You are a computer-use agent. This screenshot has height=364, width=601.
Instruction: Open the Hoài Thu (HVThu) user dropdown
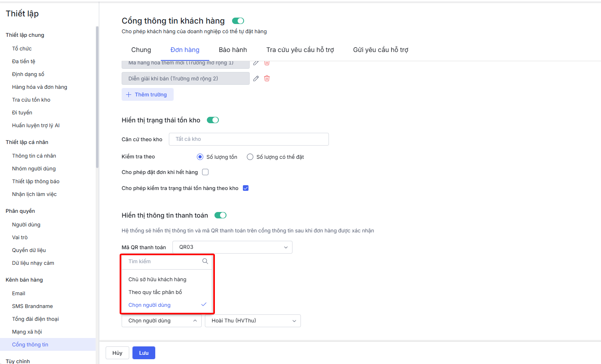pos(252,321)
